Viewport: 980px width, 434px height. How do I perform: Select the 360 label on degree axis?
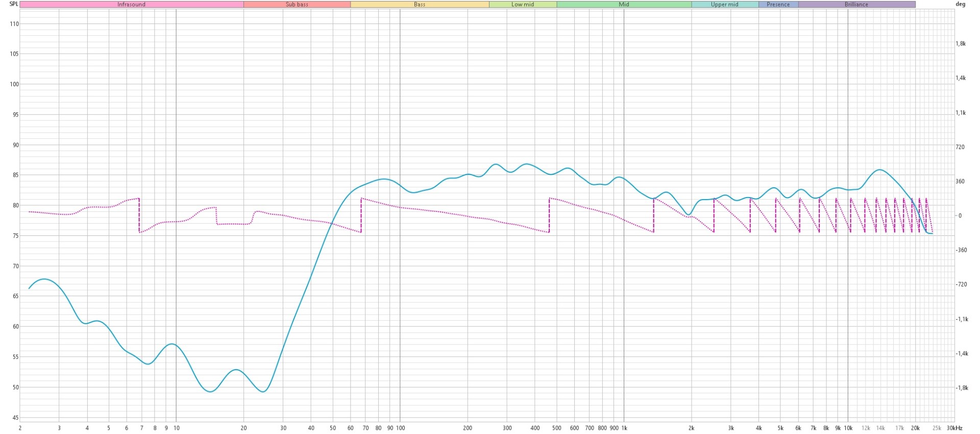(960, 181)
